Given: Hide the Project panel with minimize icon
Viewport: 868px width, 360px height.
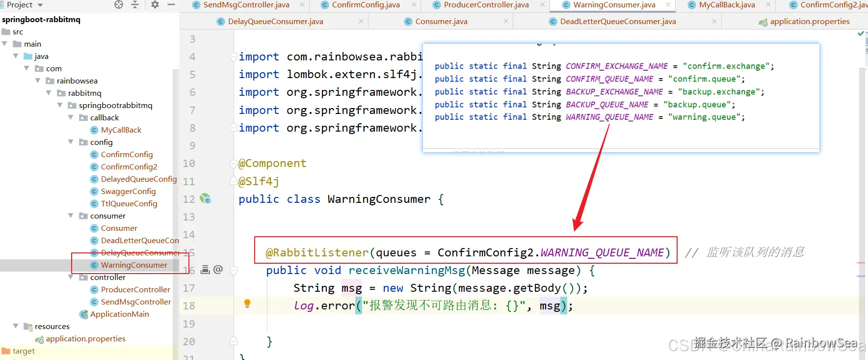Looking at the screenshot, I should point(171,4).
